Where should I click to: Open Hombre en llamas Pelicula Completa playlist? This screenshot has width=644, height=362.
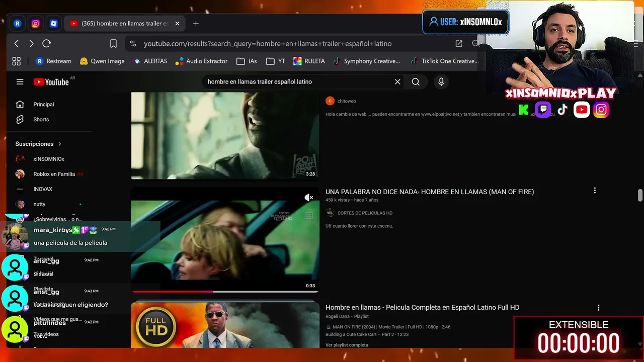422,307
